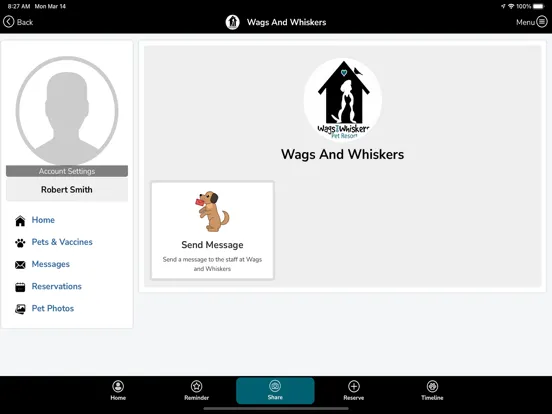This screenshot has height=414, width=552.
Task: Click the picture icon beside Pet Photos
Action: [x=20, y=309]
